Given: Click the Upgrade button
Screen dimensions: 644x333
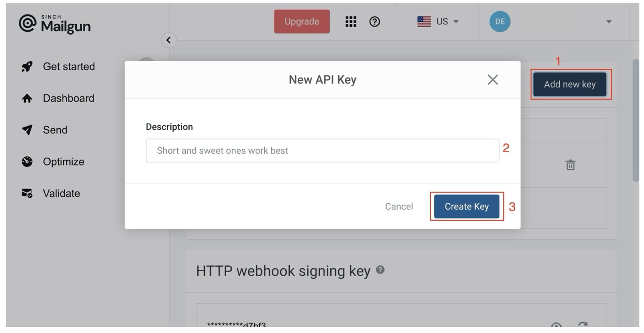Looking at the screenshot, I should pyautogui.click(x=302, y=21).
